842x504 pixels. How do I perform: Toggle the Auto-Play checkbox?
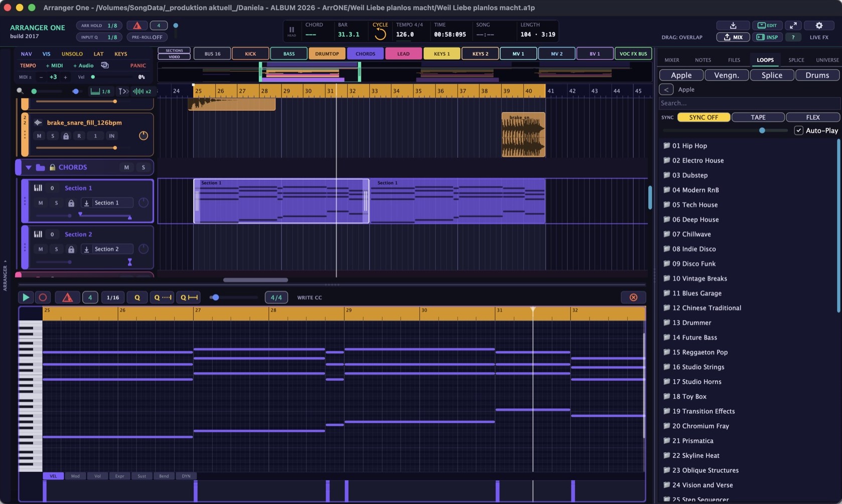point(798,130)
